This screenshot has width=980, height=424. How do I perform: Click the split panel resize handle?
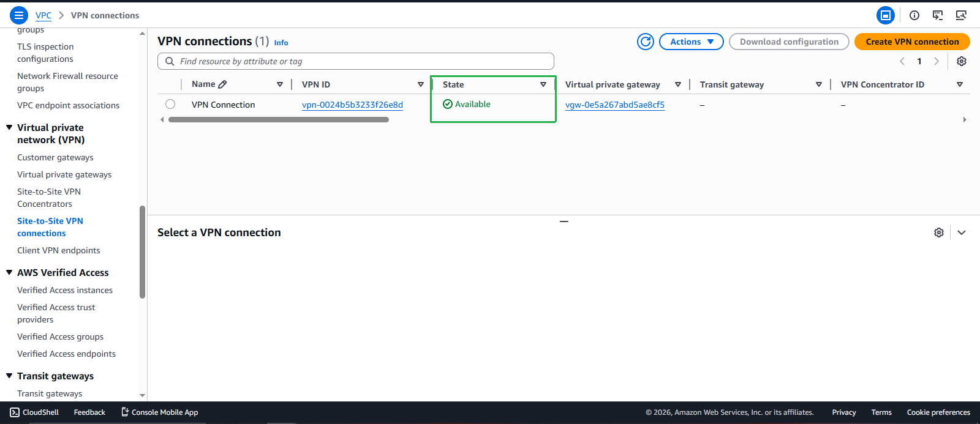[x=564, y=221]
